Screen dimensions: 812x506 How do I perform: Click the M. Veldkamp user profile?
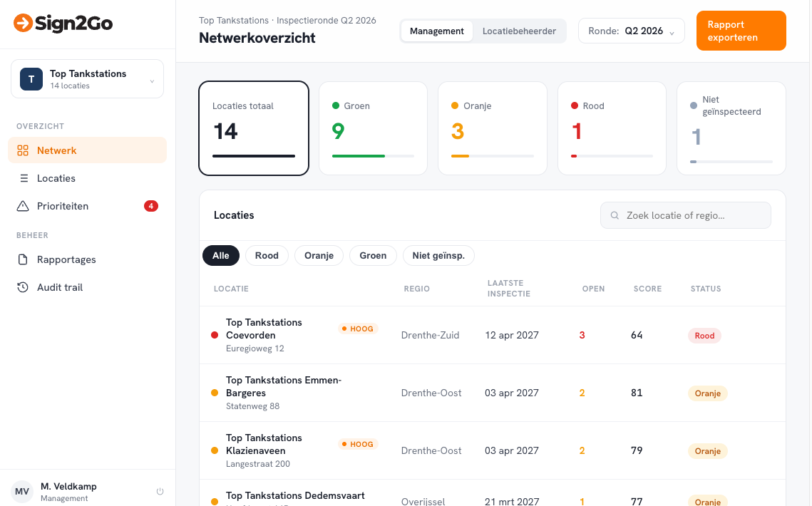point(88,492)
